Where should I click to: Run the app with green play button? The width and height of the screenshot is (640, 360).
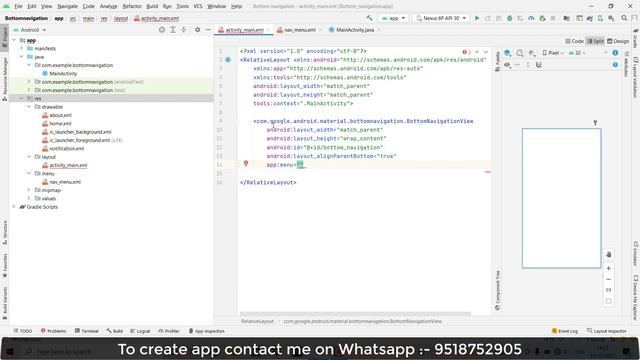coord(477,18)
